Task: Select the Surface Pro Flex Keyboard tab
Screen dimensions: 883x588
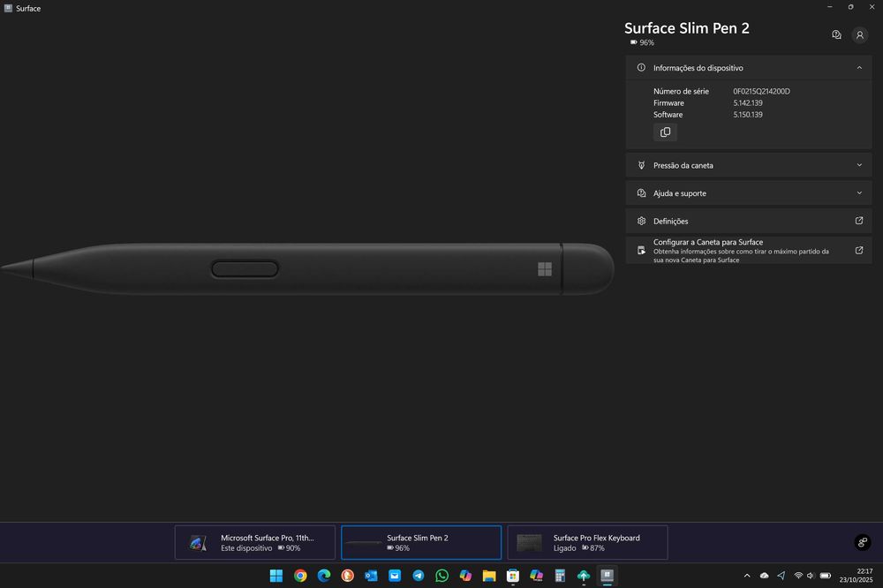Action: [x=587, y=542]
